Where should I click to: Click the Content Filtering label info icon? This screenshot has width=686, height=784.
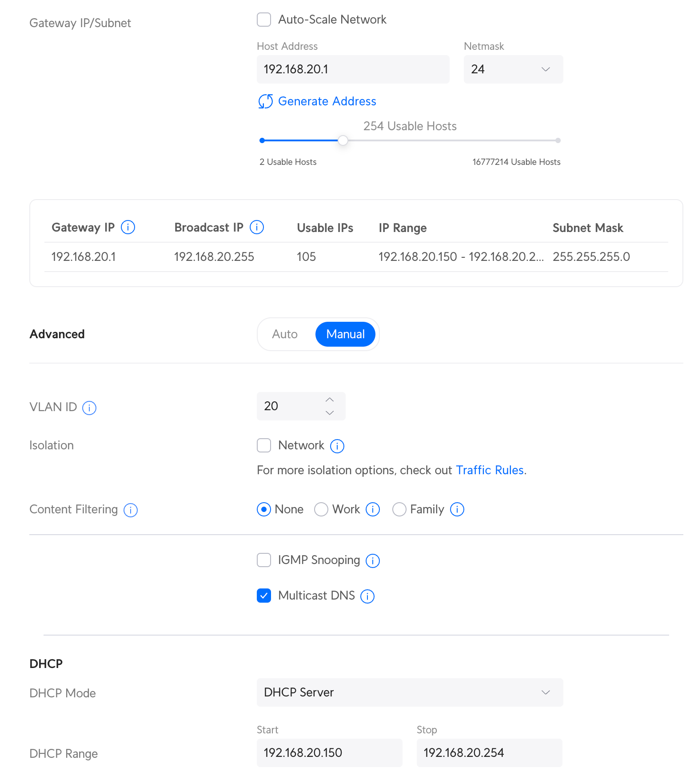click(x=131, y=510)
